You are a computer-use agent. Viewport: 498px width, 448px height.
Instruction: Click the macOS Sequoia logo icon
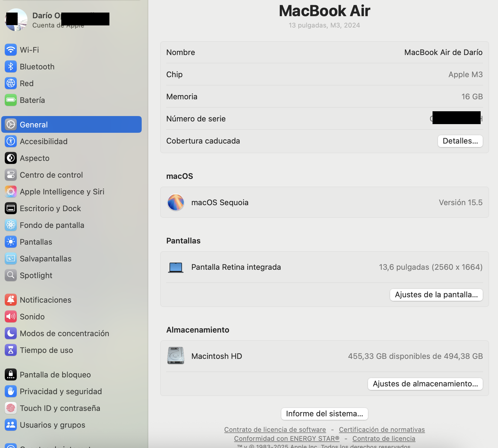point(176,202)
